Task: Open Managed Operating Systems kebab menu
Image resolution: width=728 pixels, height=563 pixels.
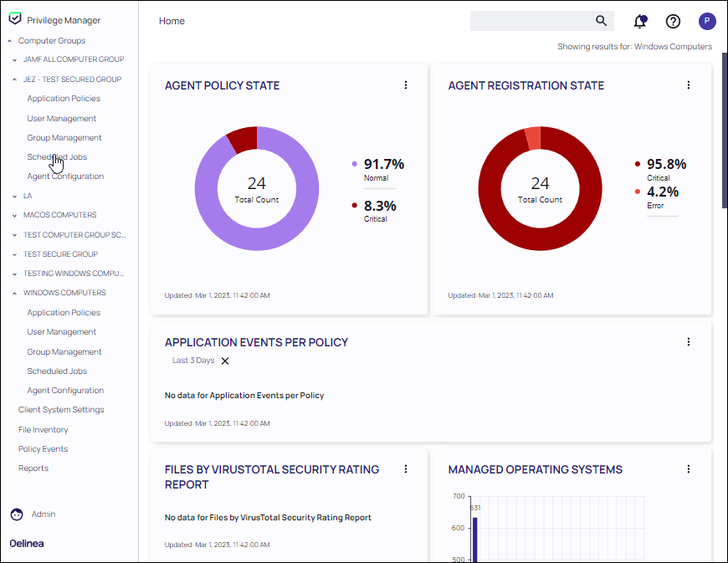Action: (689, 469)
